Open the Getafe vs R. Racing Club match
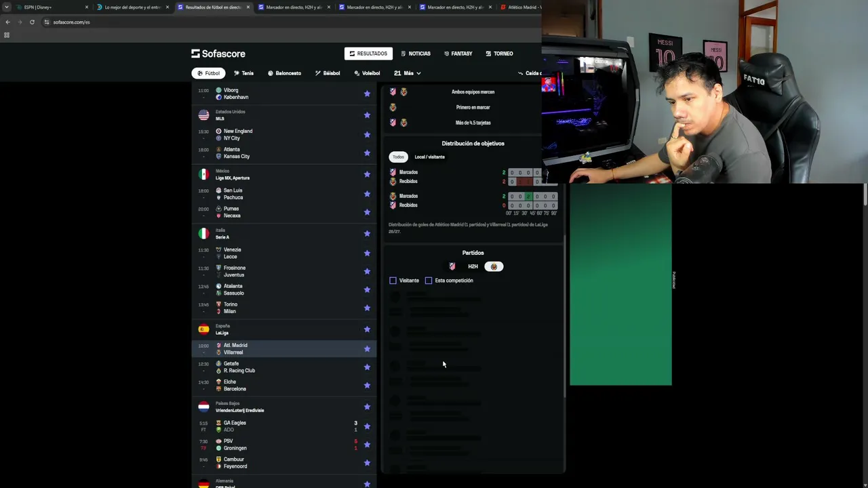Image resolution: width=868 pixels, height=488 pixels. [x=285, y=367]
